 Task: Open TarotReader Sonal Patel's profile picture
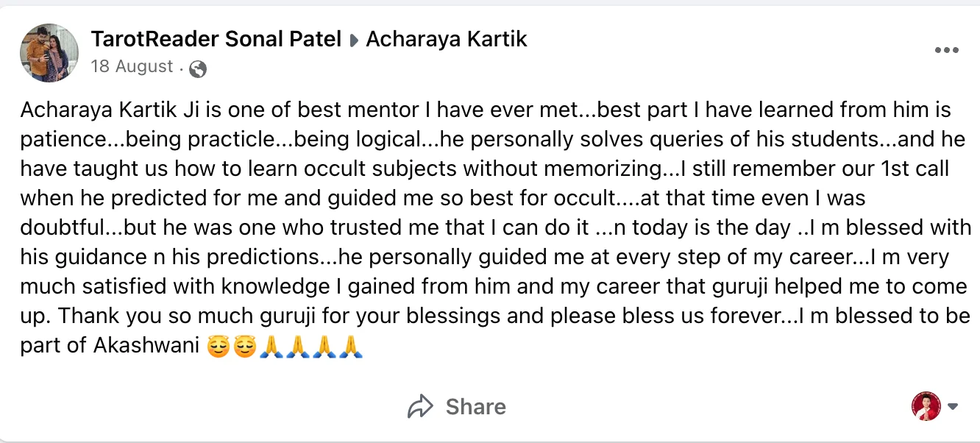49,52
